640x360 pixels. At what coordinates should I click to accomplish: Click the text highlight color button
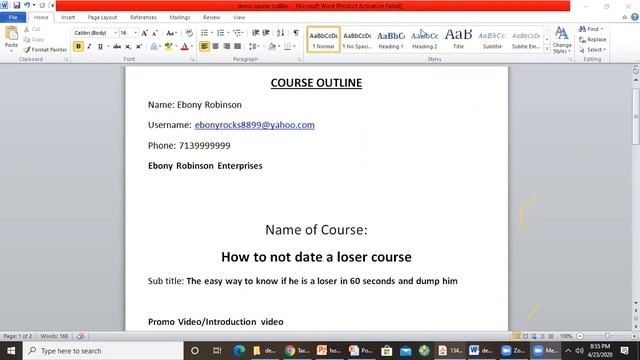(168, 47)
